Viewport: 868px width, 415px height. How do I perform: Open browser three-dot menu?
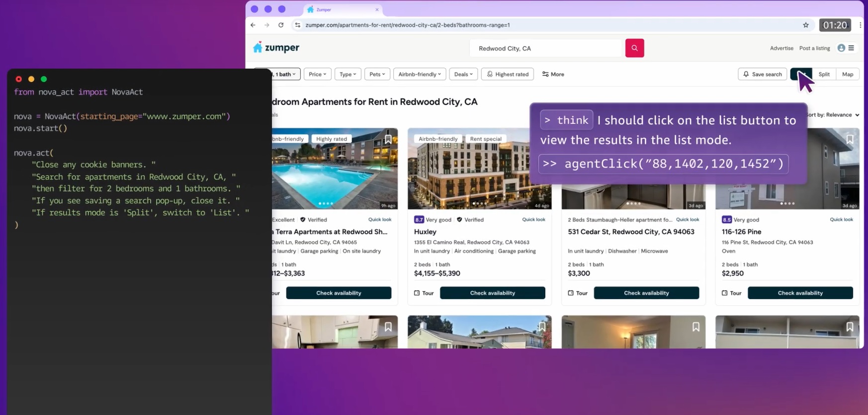point(860,25)
